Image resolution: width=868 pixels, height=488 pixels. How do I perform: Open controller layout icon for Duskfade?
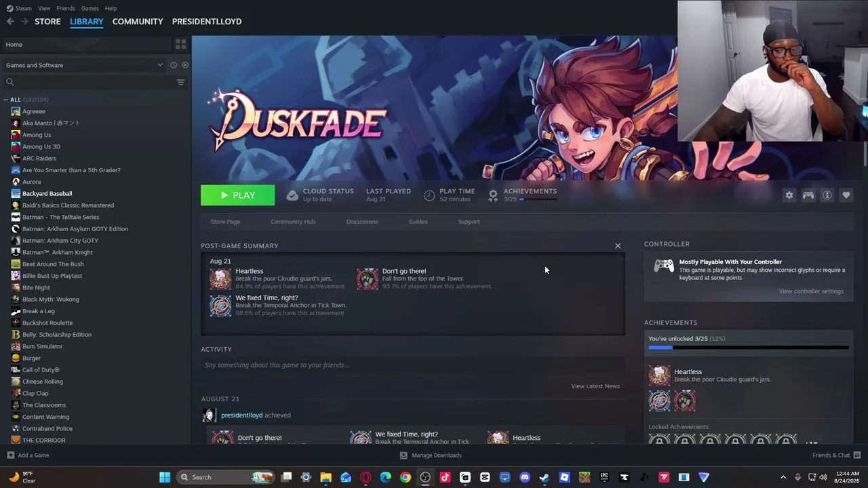pos(808,195)
